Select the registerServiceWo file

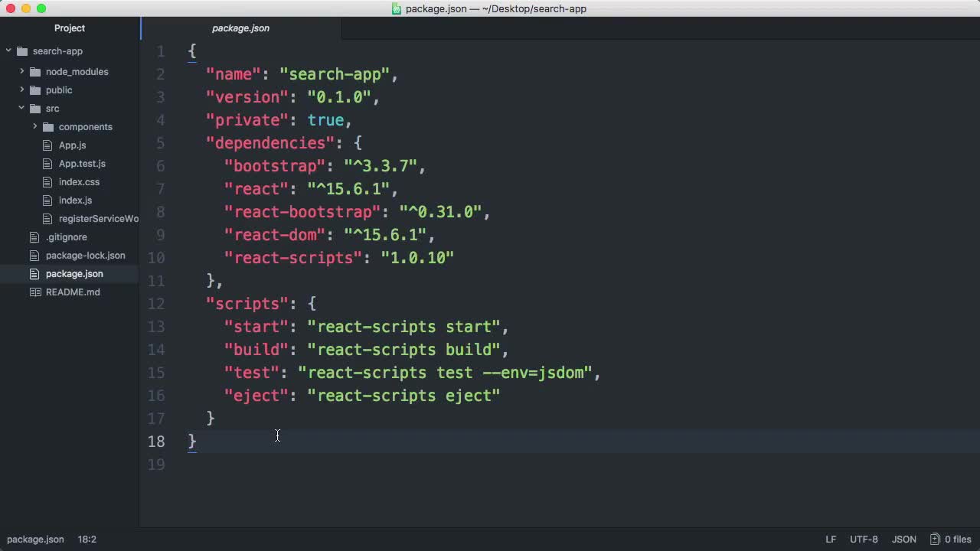point(99,218)
